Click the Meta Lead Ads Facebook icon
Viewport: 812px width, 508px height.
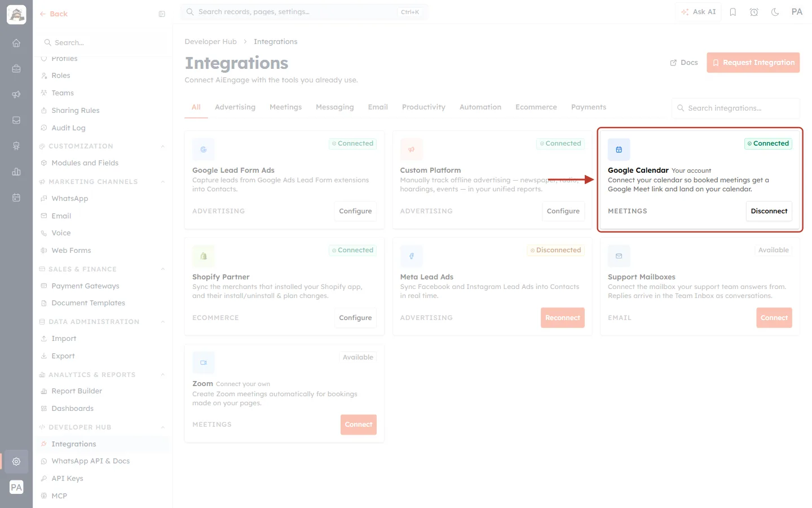click(412, 256)
